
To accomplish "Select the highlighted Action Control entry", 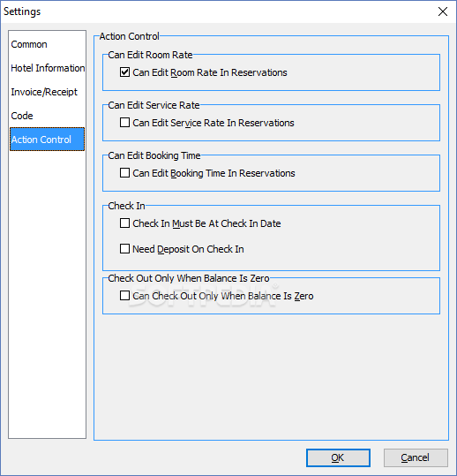I will (47, 140).
